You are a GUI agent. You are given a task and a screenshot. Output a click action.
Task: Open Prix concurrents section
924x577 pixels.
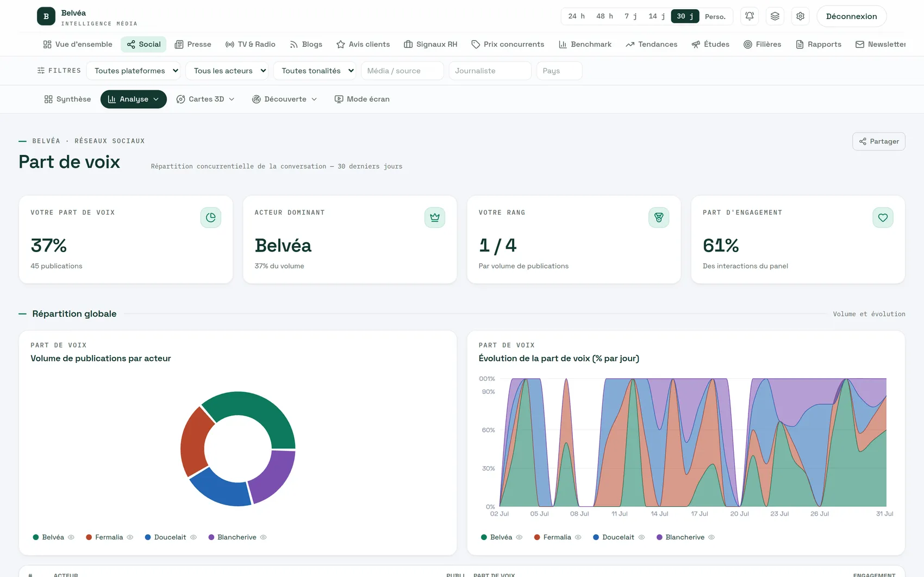(x=508, y=44)
